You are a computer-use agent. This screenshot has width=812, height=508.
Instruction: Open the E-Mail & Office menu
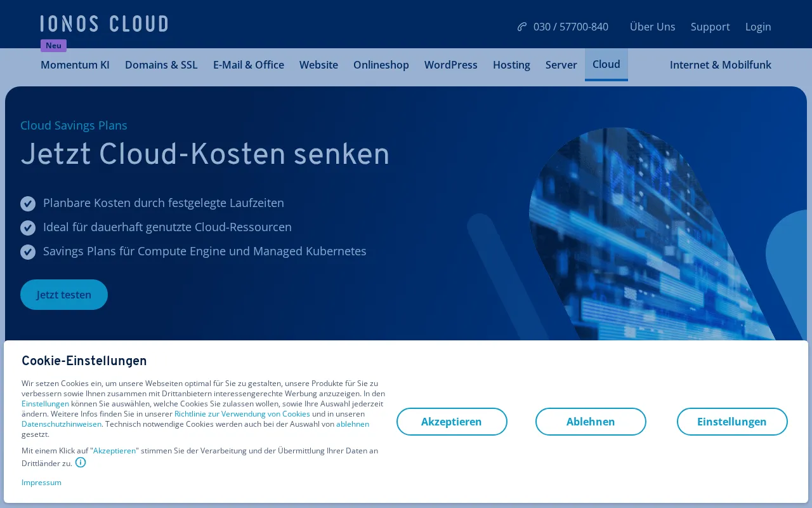[249, 65]
